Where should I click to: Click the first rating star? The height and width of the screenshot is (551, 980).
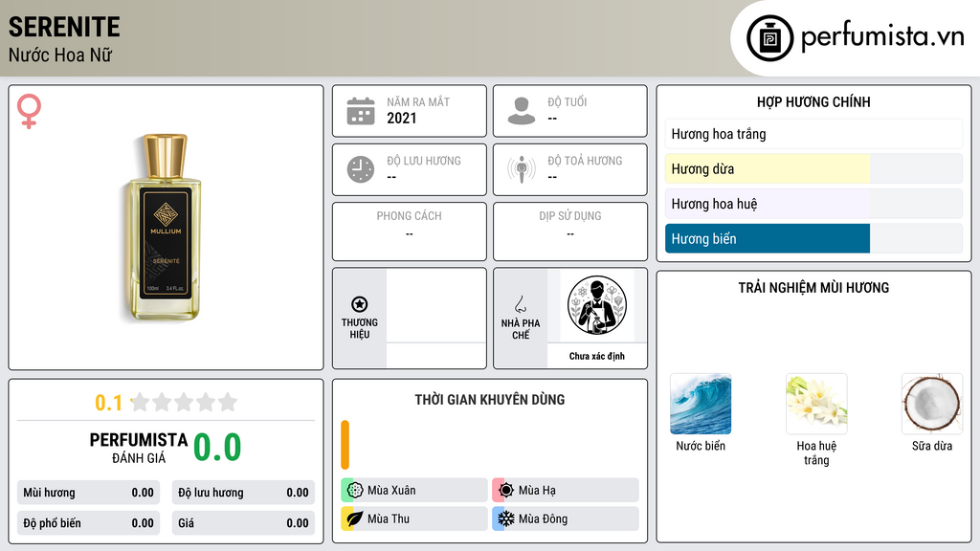click(x=141, y=402)
